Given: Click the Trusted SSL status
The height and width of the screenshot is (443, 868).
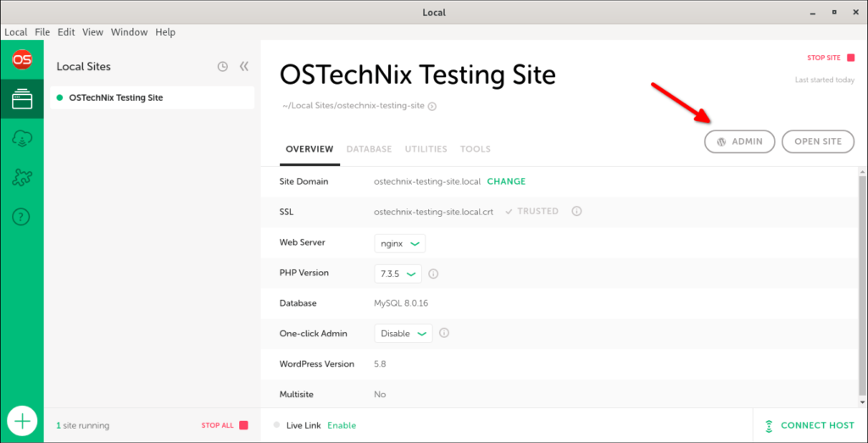Looking at the screenshot, I should pyautogui.click(x=532, y=211).
